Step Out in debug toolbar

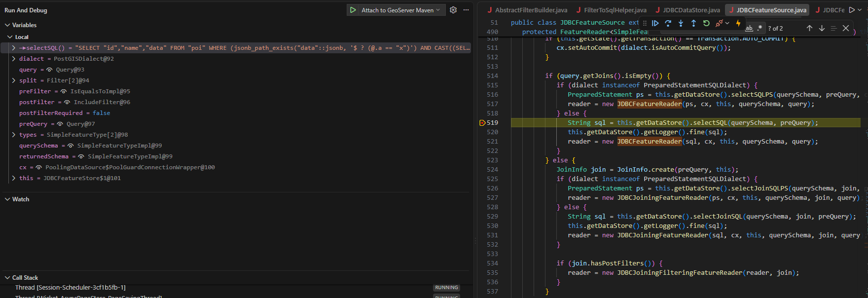tap(693, 23)
